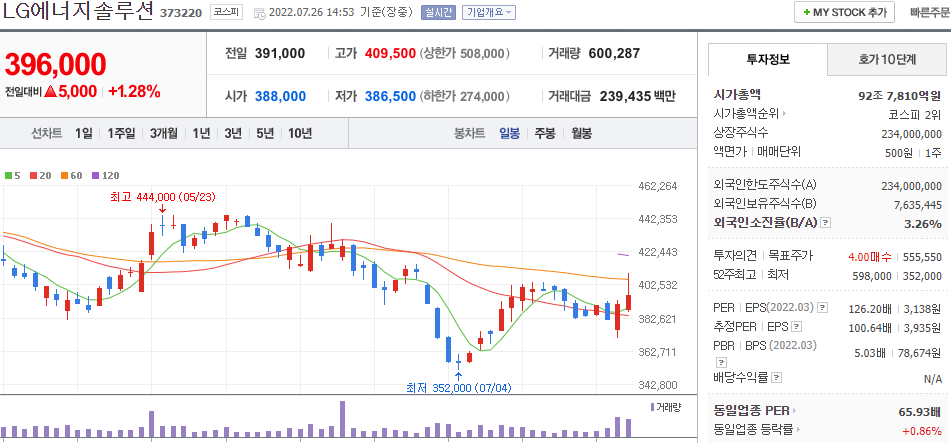Click the calendar icon beside the 2022.07.26 timestamp
Image resolution: width=951 pixels, height=443 pixels.
coord(259,13)
